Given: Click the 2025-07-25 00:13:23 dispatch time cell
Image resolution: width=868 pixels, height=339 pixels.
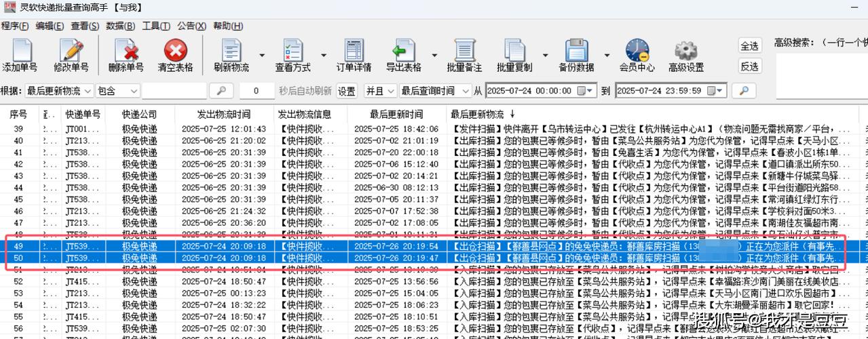Looking at the screenshot, I should [x=224, y=293].
